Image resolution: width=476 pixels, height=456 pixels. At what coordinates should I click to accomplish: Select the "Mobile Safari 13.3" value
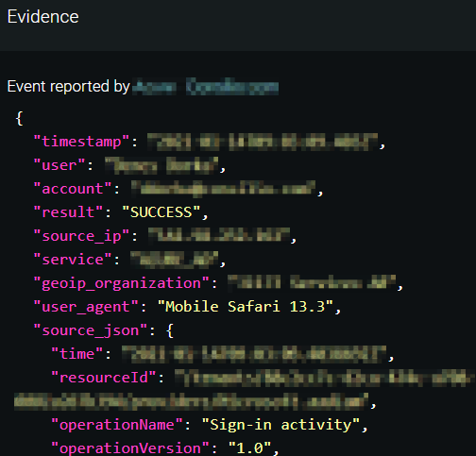coord(246,307)
